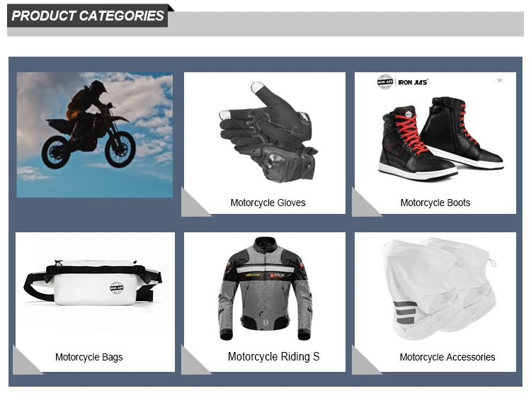Click the heart wishlist icon on boots

tap(499, 80)
